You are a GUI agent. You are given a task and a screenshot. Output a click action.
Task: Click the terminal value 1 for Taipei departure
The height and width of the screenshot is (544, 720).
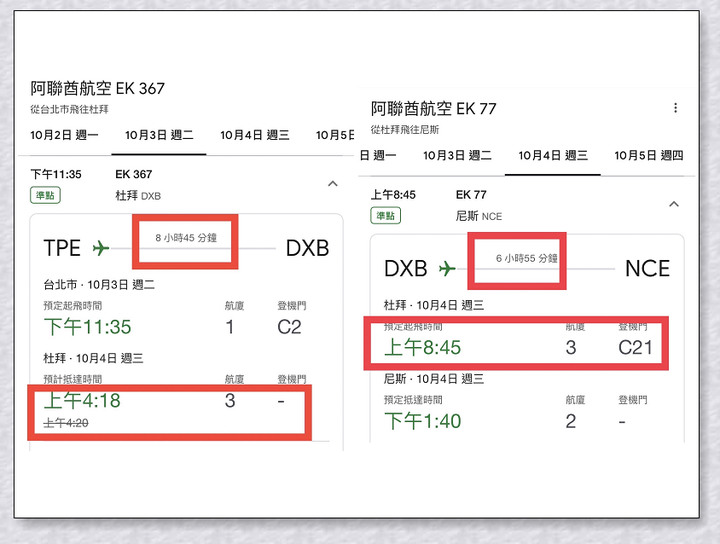coord(230,327)
